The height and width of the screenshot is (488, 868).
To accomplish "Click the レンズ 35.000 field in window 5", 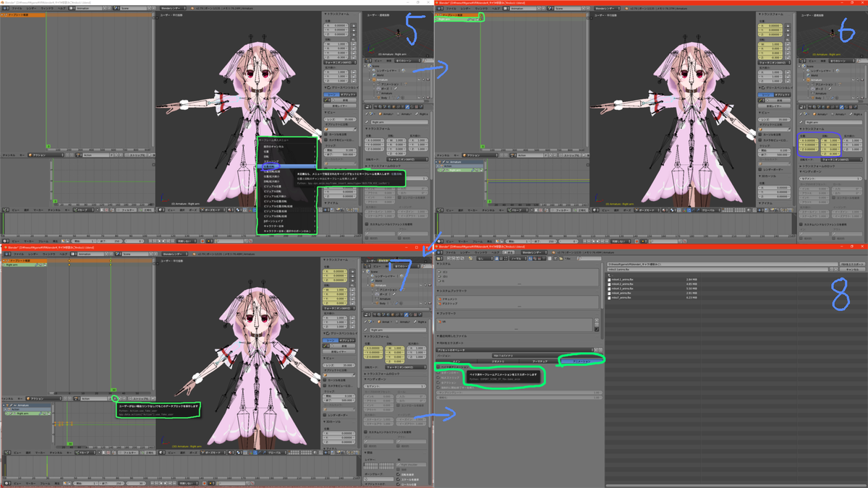I will (340, 119).
